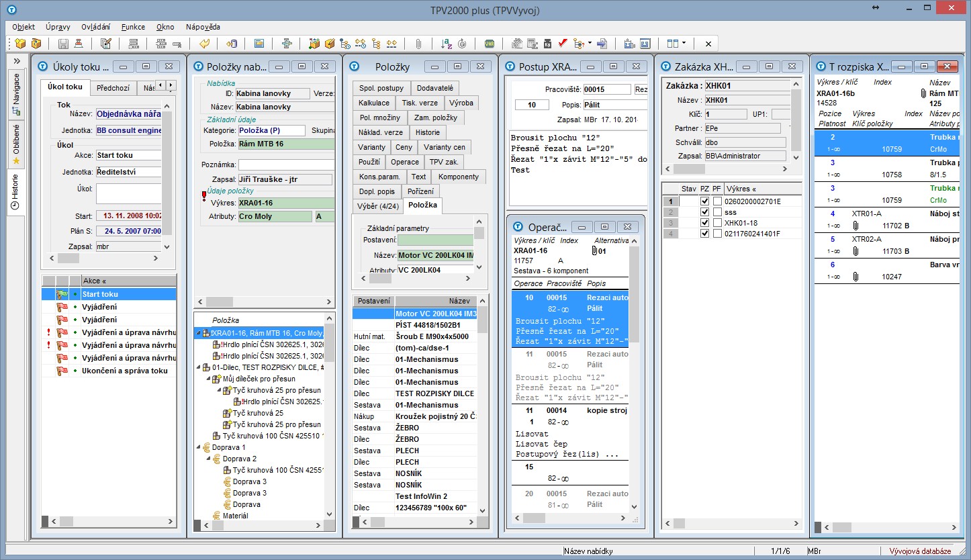This screenshot has width=971, height=560.
Task: Click red exclamation icon beside Výkres field
Action: pyautogui.click(x=204, y=196)
